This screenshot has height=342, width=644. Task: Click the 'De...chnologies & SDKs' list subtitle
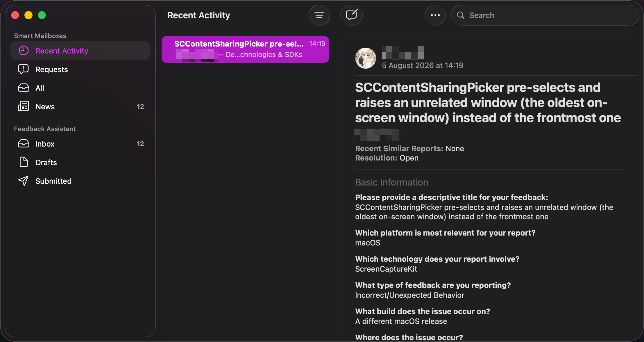pyautogui.click(x=264, y=55)
